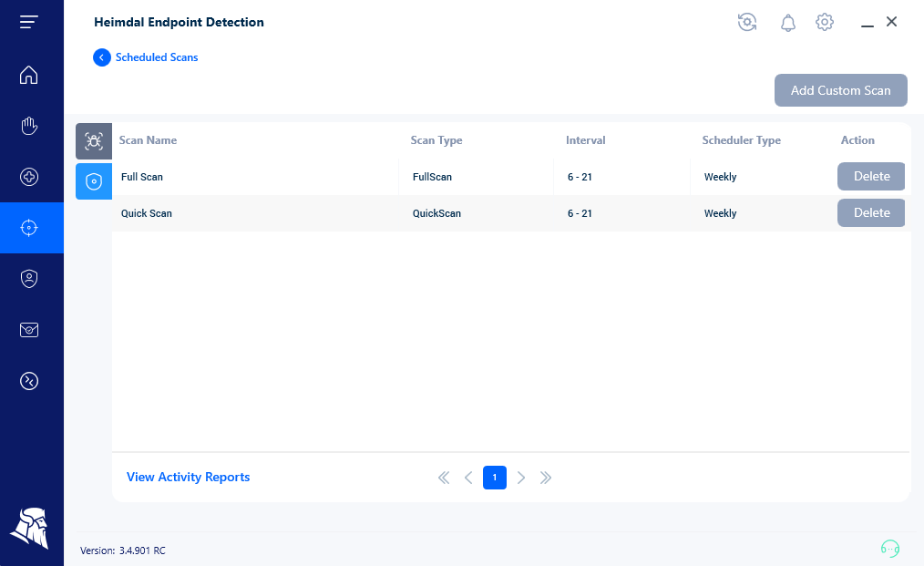The width and height of the screenshot is (924, 566).
Task: Click Heimdal Endpoint Detection title
Action: [180, 23]
